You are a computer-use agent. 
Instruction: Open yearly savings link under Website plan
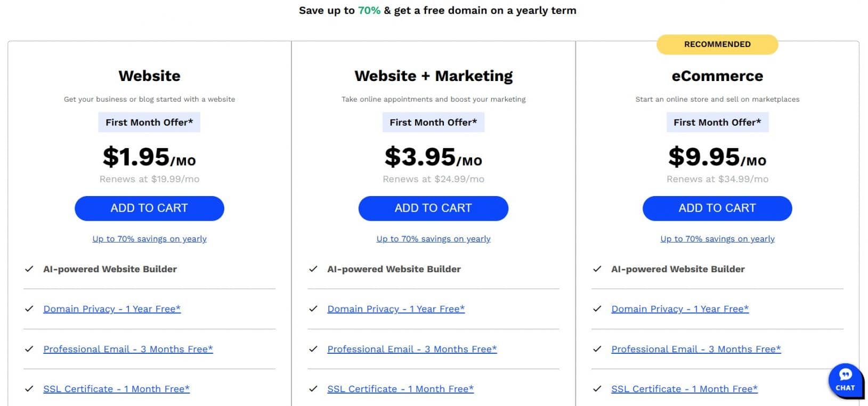149,239
